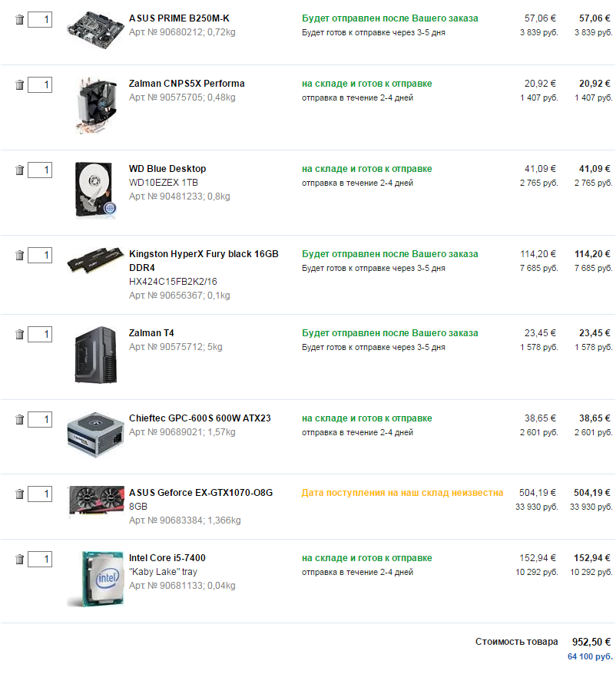Edit quantity field for ASUS PRIME B250M-K

[x=40, y=20]
